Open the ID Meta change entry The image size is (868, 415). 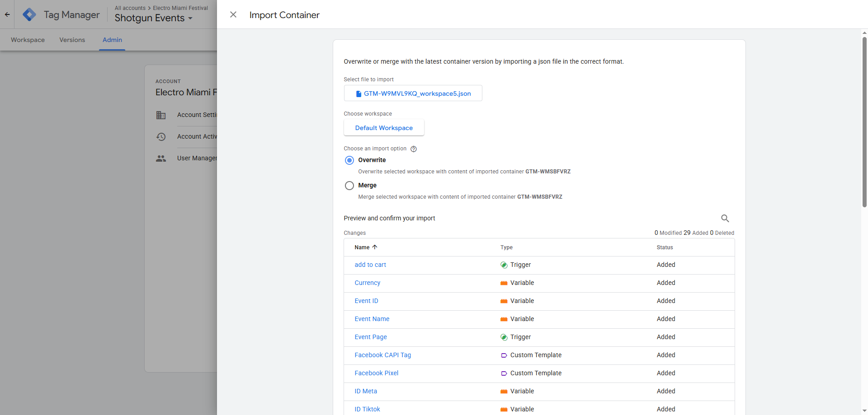(x=366, y=391)
